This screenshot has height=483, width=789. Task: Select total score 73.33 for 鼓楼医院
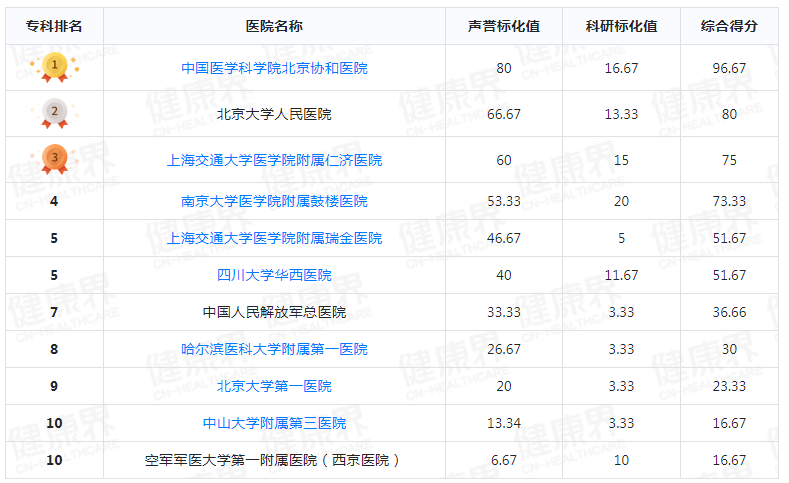(x=729, y=201)
